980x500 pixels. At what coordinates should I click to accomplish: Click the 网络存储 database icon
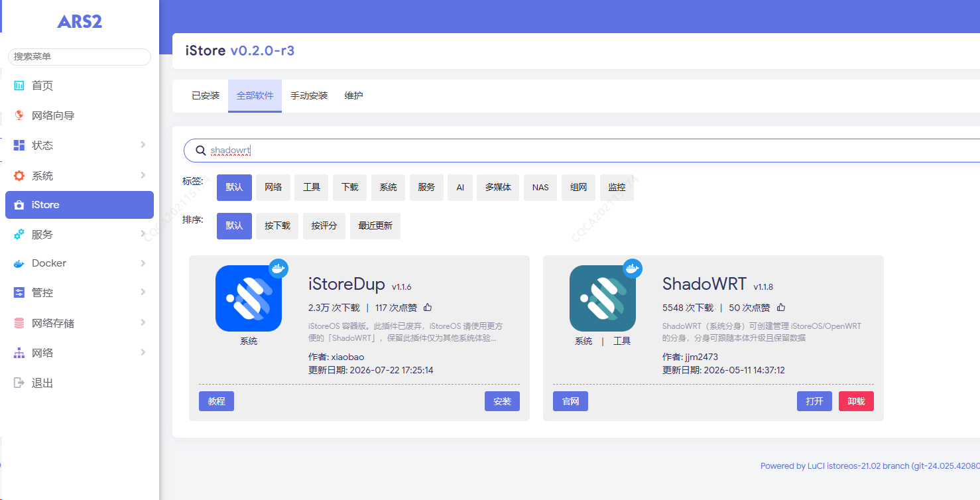[x=19, y=323]
